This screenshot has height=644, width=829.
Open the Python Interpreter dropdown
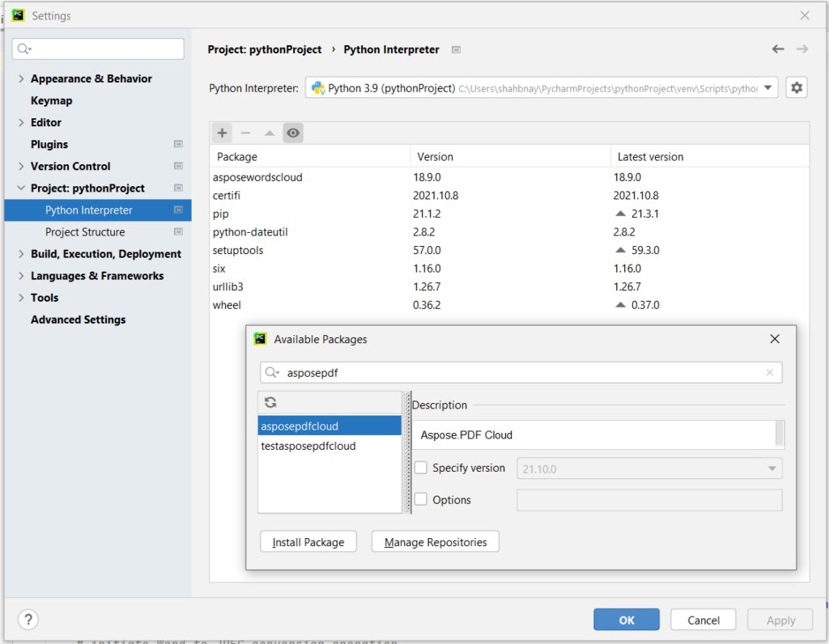tap(767, 87)
